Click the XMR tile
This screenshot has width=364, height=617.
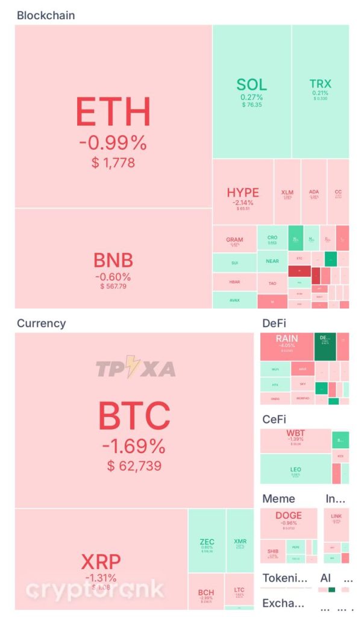pos(240,540)
